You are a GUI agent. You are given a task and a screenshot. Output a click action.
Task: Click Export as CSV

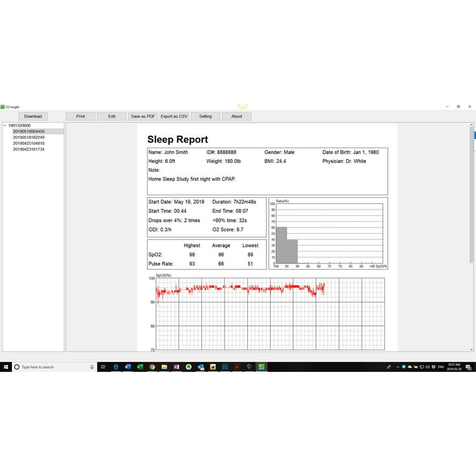pos(174,117)
